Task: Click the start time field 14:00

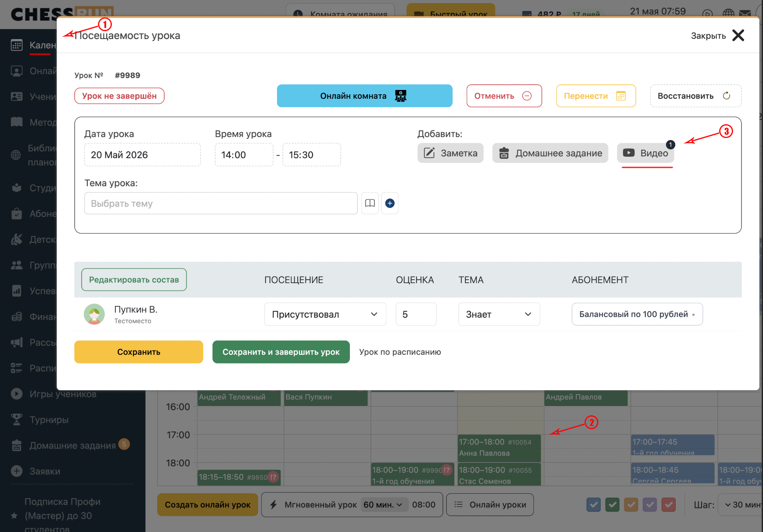Action: 244,155
